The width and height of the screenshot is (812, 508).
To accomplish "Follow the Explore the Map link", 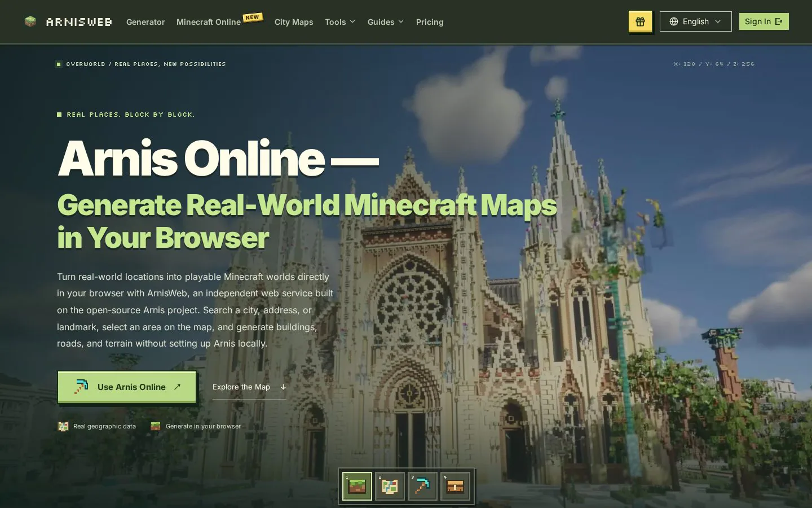I will 249,387.
